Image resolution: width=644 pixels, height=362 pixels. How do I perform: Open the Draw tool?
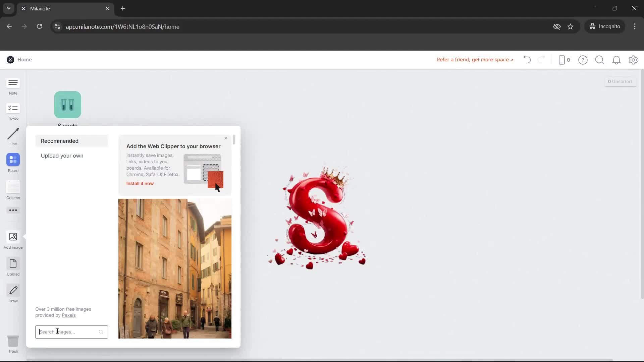(13, 291)
